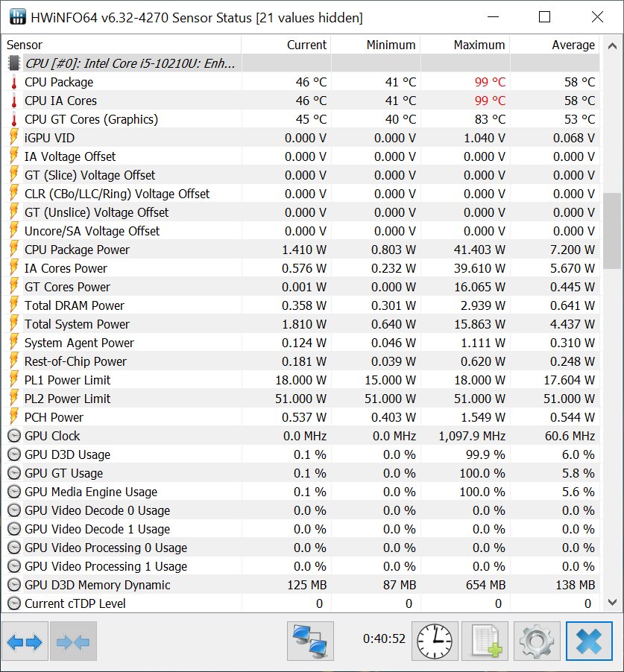624x672 pixels.
Task: Click the 17.604 W average PL1 value
Action: (569, 380)
